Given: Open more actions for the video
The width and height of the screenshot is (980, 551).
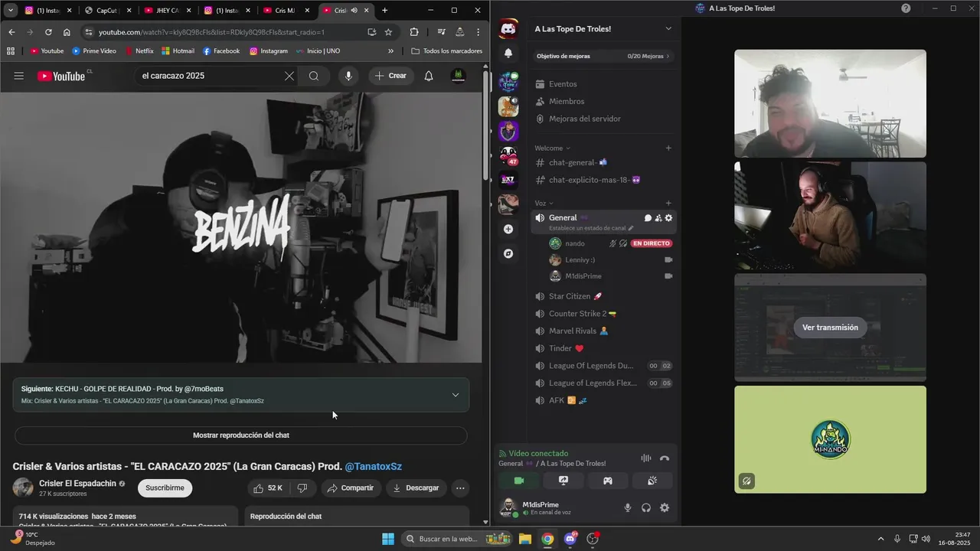Looking at the screenshot, I should coord(460,487).
